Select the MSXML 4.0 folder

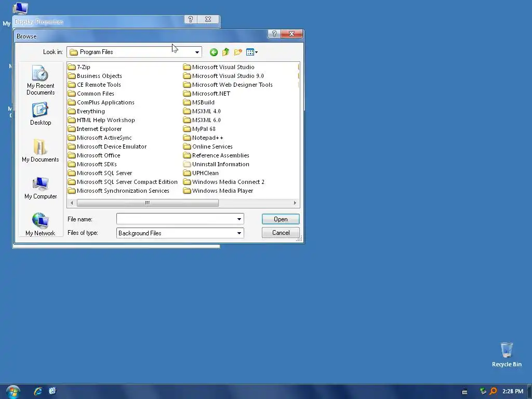pos(202,111)
